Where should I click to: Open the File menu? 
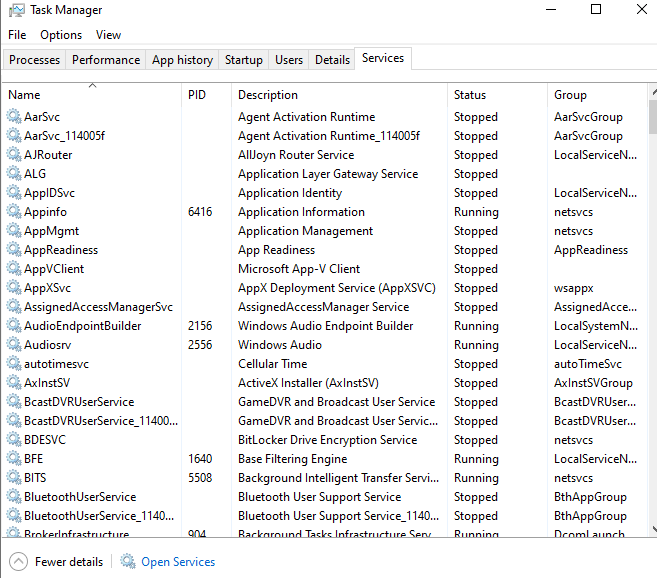17,35
